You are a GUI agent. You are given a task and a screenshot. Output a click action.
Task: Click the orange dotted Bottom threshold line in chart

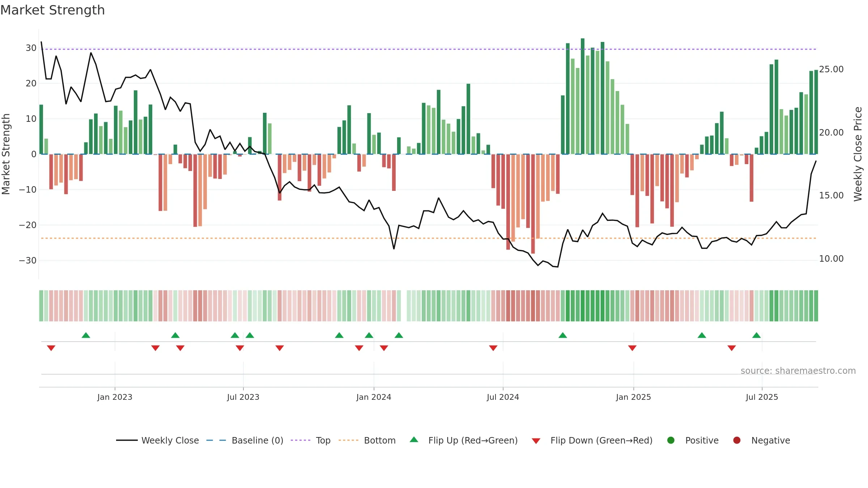click(x=429, y=238)
